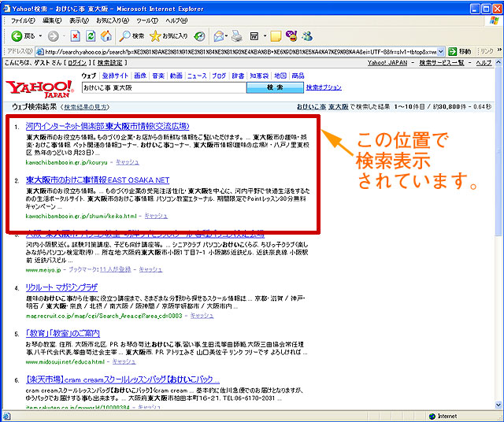Open Edit button dropdown arrow

[x=265, y=36]
